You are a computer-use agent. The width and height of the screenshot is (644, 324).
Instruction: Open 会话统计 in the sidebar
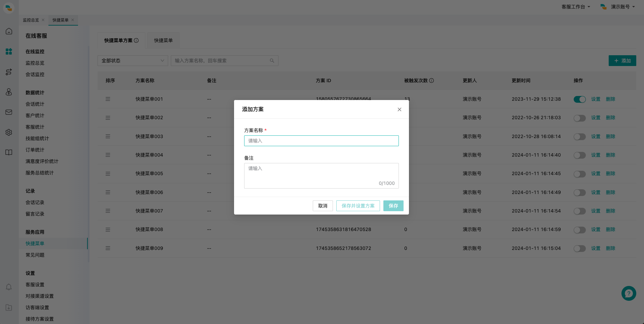[35, 104]
